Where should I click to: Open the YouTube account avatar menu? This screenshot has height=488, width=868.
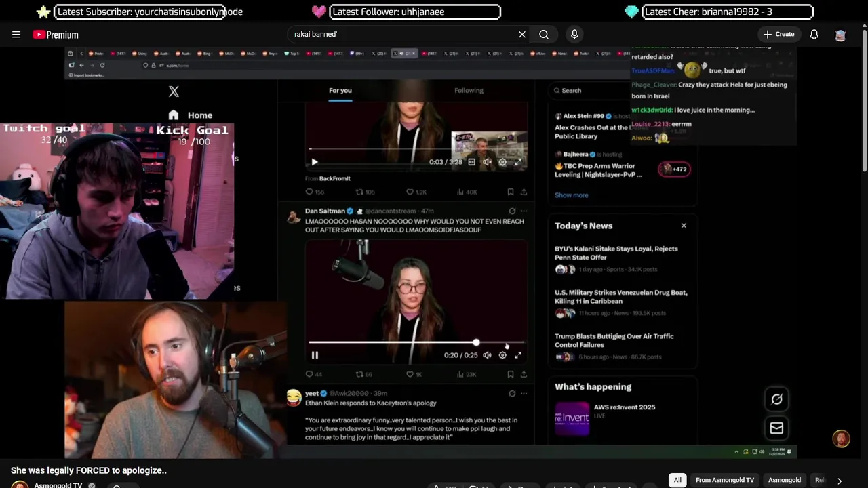click(841, 35)
